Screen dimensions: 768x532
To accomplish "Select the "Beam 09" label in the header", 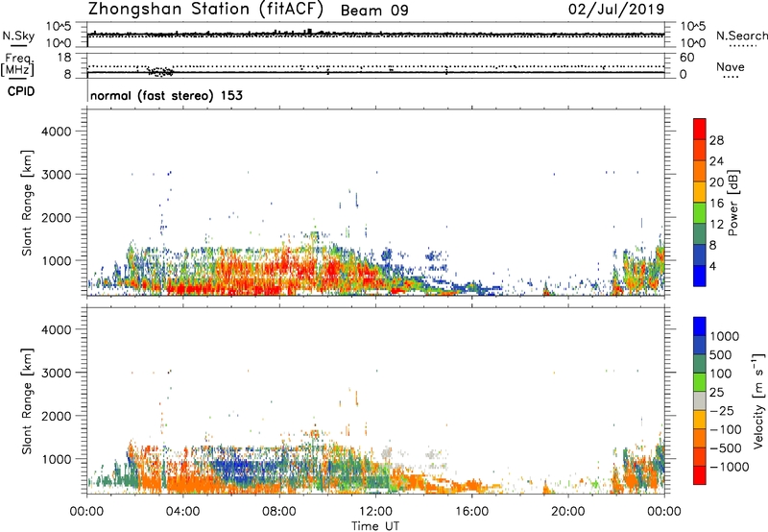I will click(374, 11).
